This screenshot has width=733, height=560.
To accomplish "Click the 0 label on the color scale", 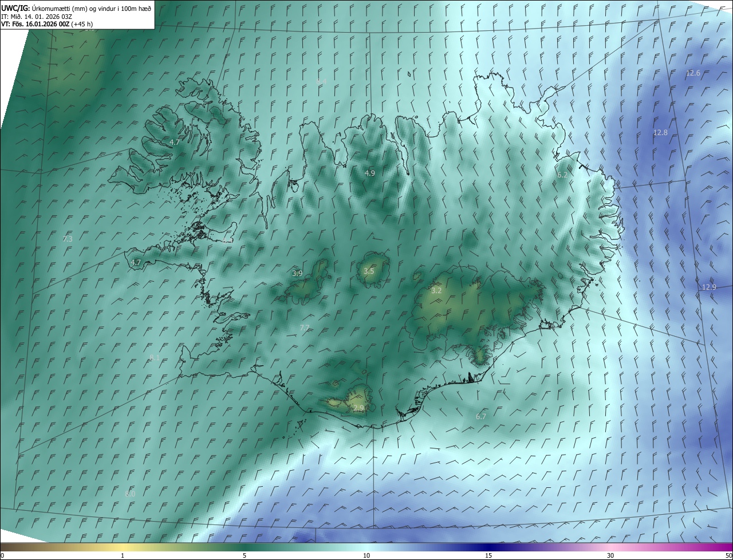I will 2,555.
